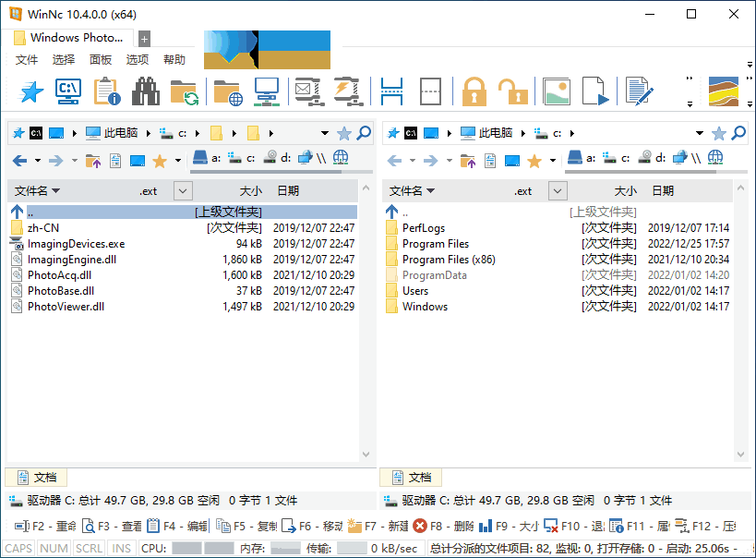
Task: Launch the C:\ command prompt tool
Action: 68,91
